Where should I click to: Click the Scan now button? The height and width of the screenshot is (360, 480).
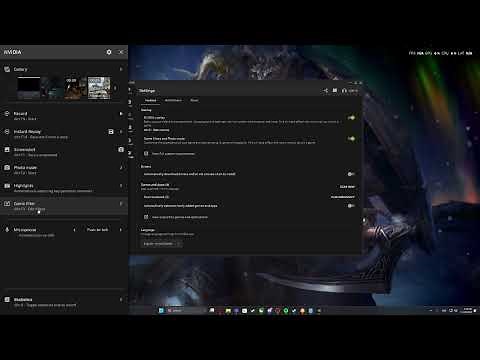tap(347, 187)
